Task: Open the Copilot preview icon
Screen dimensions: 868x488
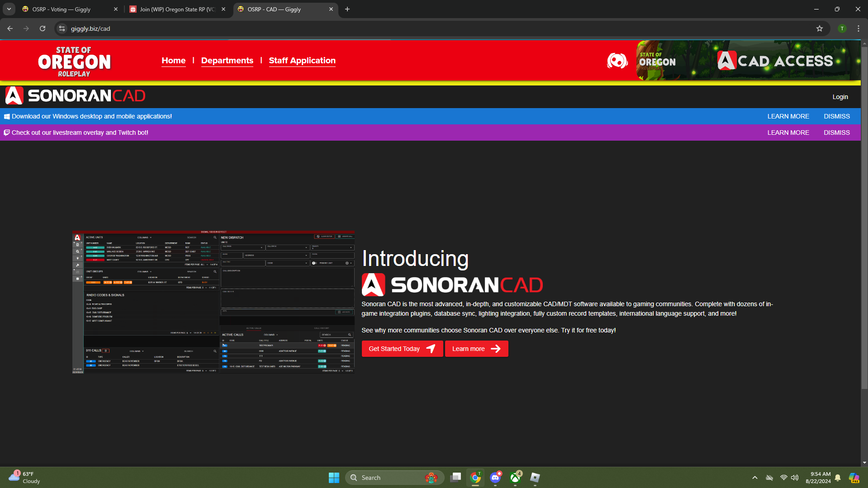Action: 854,478
